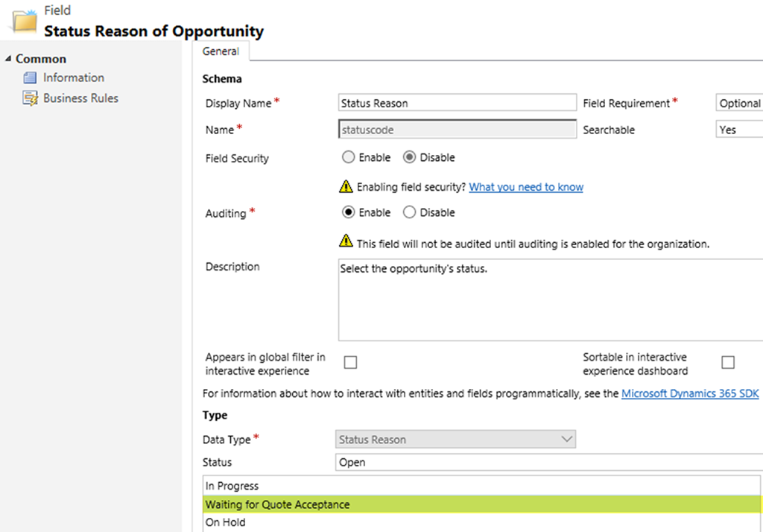
Task: Select Disable radio for Auditing
Action: [409, 212]
